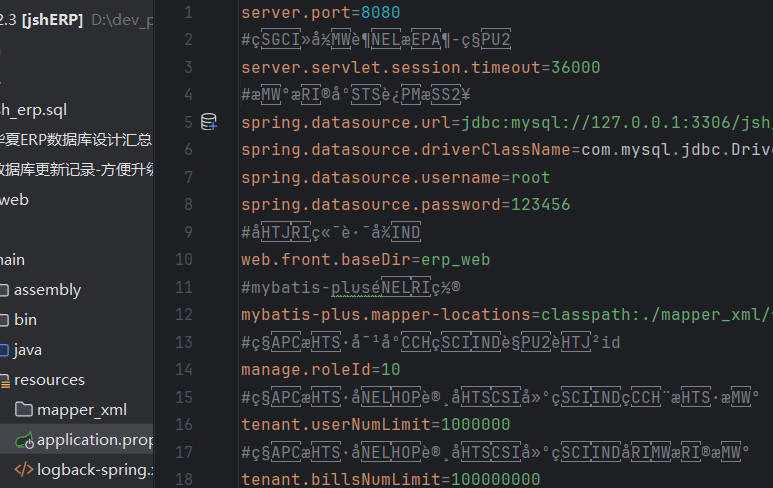Click the bin folder icon
The height and width of the screenshot is (488, 773).
(3, 320)
